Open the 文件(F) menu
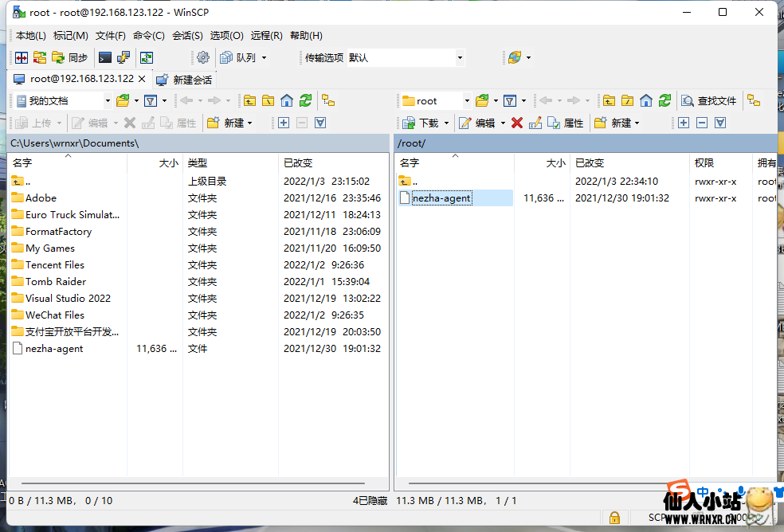Screen dimensions: 784x532 [x=111, y=36]
